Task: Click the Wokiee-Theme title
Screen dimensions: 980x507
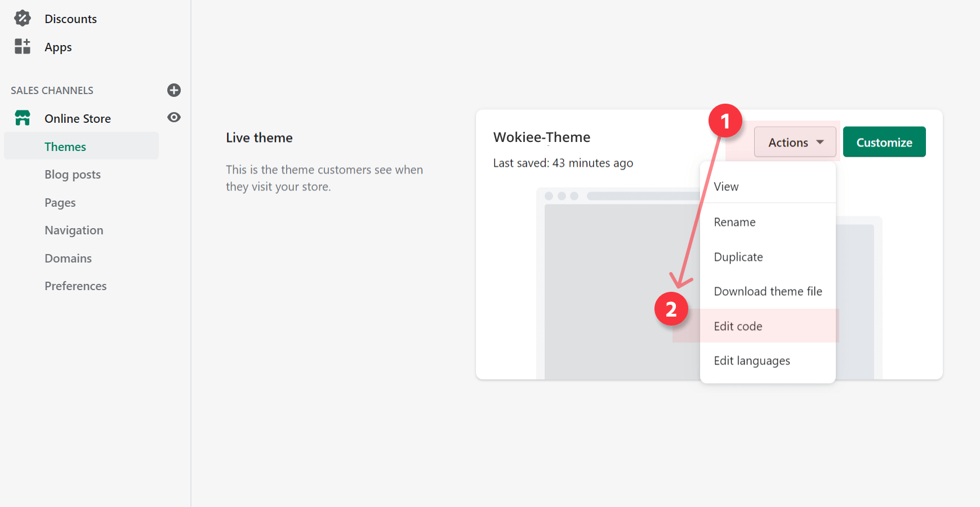Action: (x=542, y=137)
